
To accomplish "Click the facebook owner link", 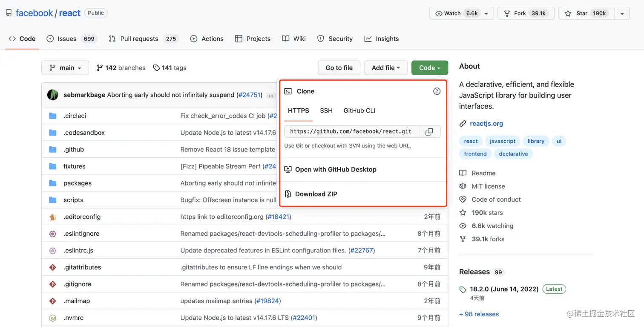I will click(x=34, y=13).
